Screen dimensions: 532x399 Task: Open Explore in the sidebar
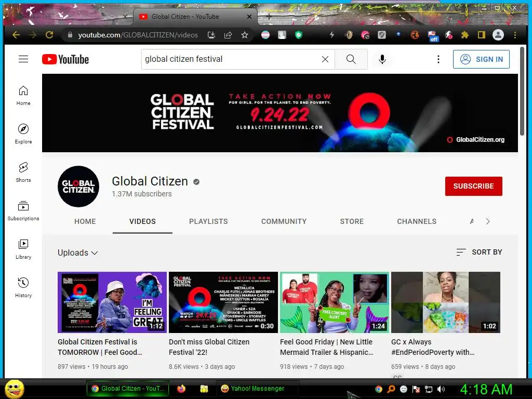[23, 134]
